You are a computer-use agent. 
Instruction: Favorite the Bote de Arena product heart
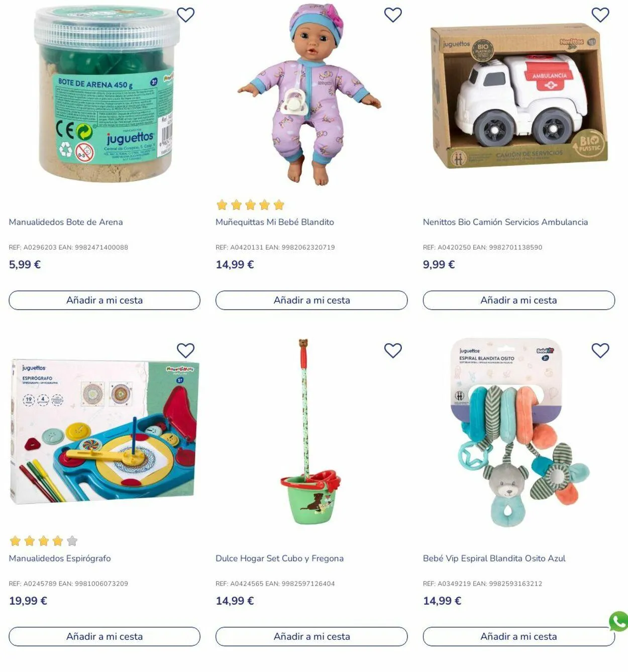click(x=185, y=15)
